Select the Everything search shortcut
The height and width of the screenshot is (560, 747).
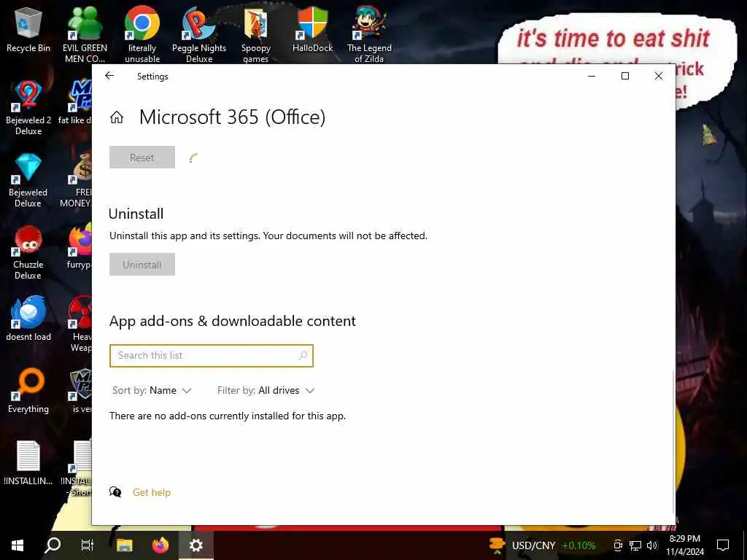28,391
